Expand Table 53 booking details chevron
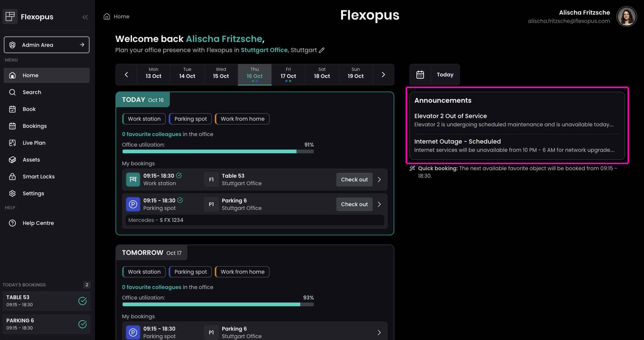Screen dimensions: 644x340 [379, 180]
